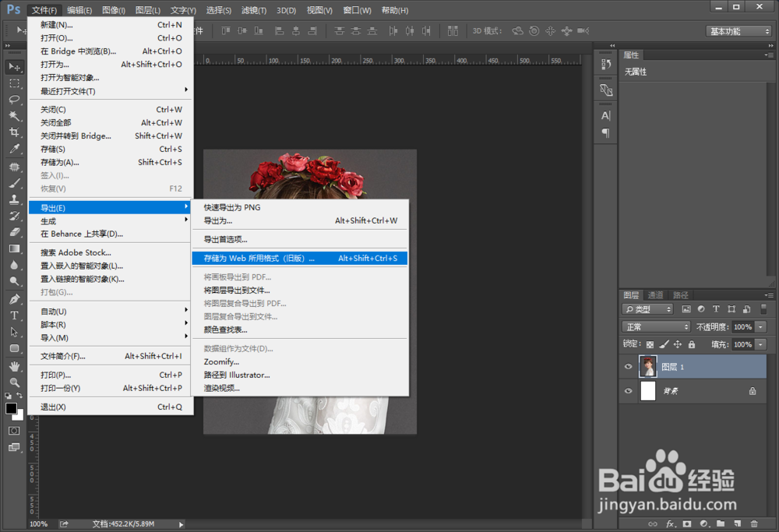Viewport: 779px width, 532px height.
Task: Select the Horizontal Type tool
Action: pyautogui.click(x=14, y=315)
